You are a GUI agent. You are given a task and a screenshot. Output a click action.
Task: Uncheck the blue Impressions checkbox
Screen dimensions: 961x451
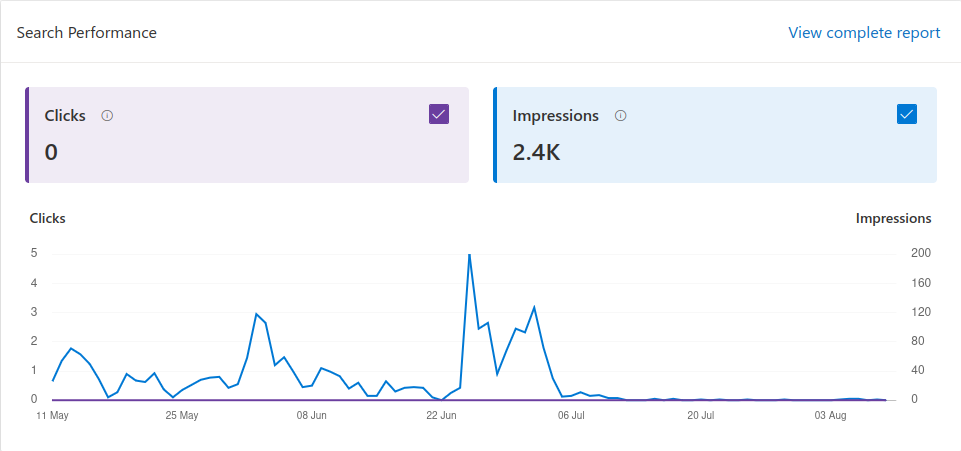pos(907,114)
